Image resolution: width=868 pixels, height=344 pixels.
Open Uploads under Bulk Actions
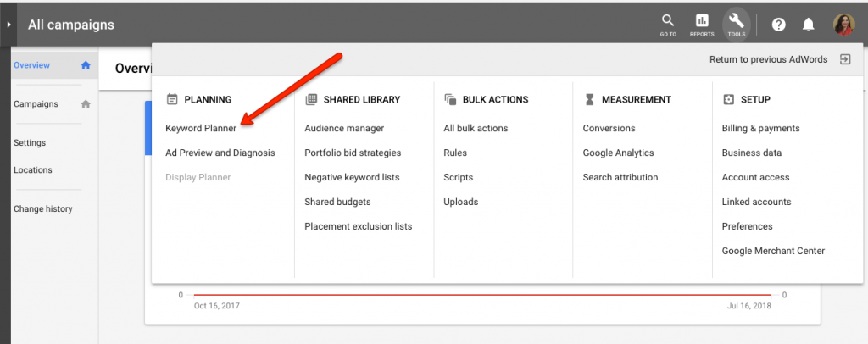coord(460,202)
